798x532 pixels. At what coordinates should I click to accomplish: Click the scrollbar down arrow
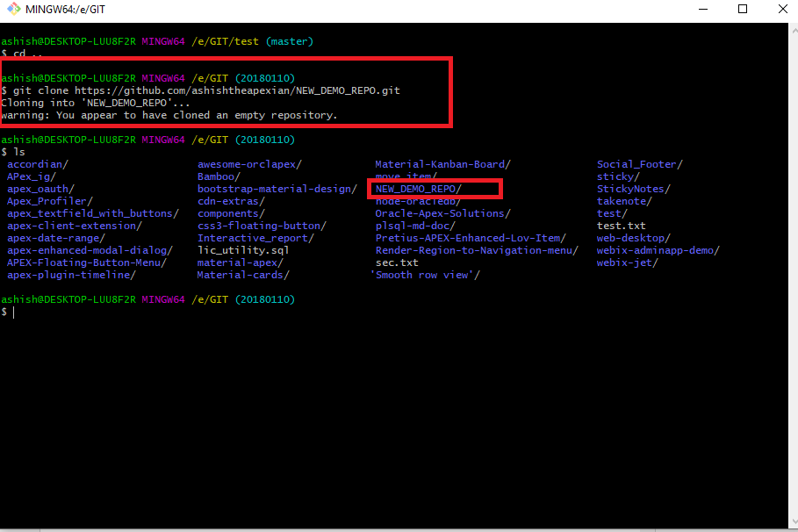point(791,522)
